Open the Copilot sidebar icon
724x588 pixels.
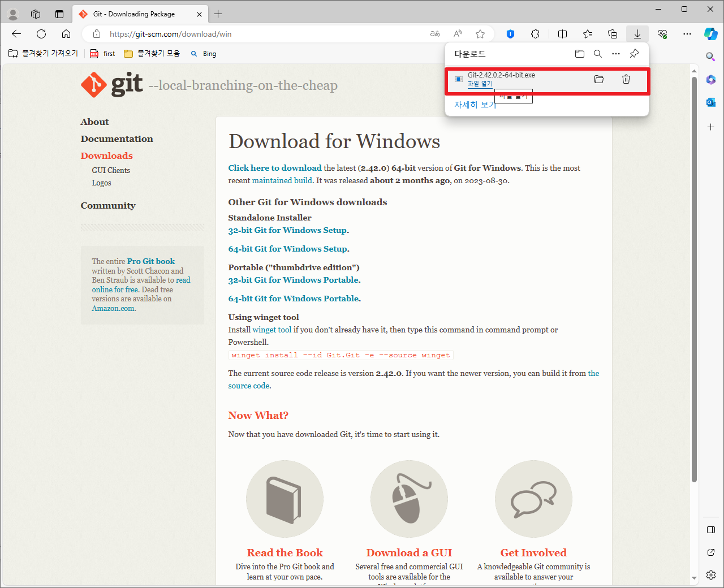(711, 34)
